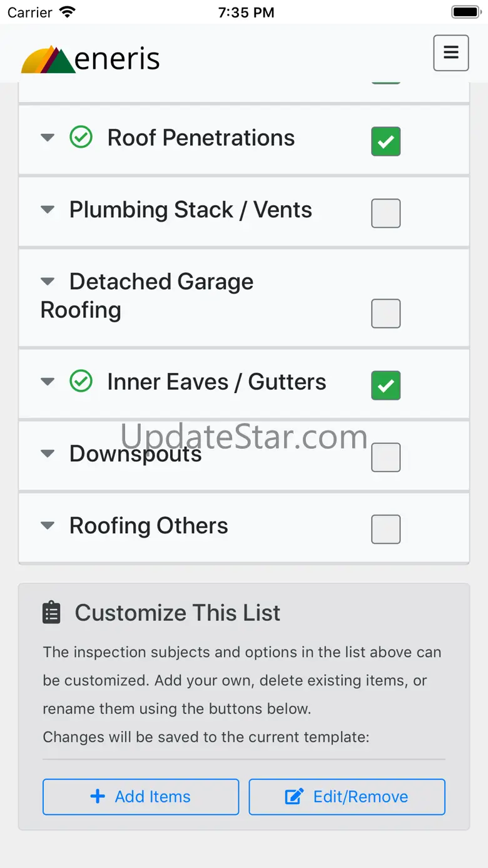
Task: Tick the Detached Garage Roofing checkbox
Action: [x=385, y=314]
